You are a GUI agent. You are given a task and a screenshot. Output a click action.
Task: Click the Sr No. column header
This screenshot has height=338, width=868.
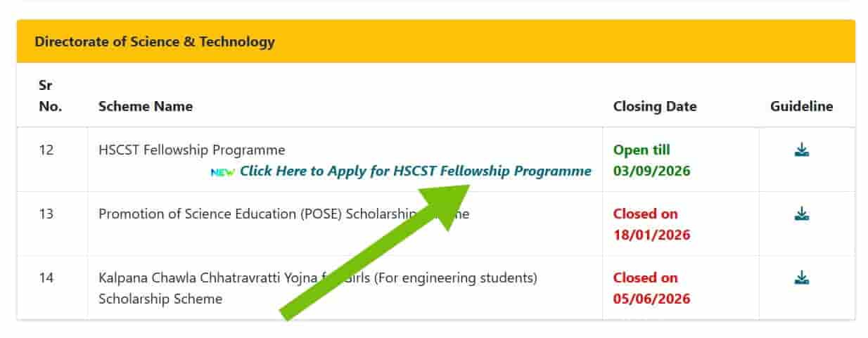pos(50,96)
